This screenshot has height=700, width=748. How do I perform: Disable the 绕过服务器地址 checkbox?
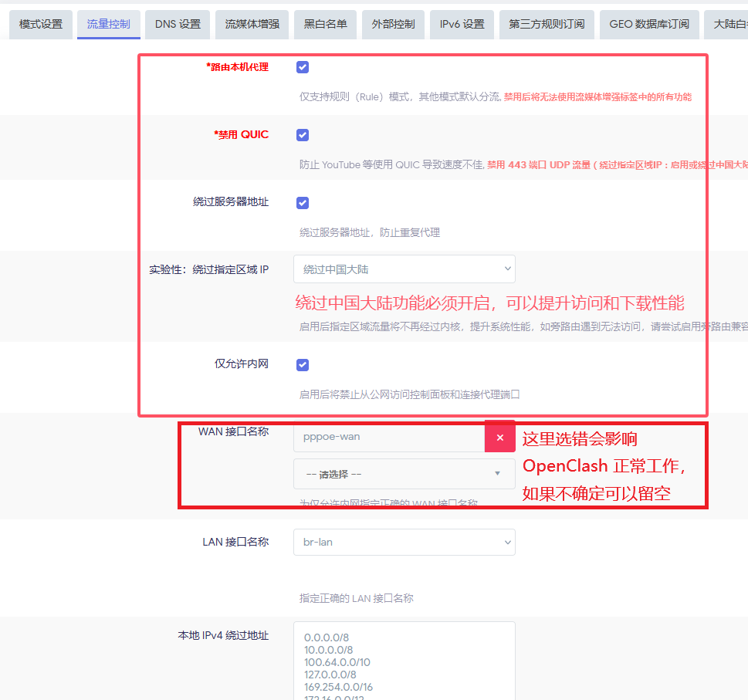(x=303, y=203)
